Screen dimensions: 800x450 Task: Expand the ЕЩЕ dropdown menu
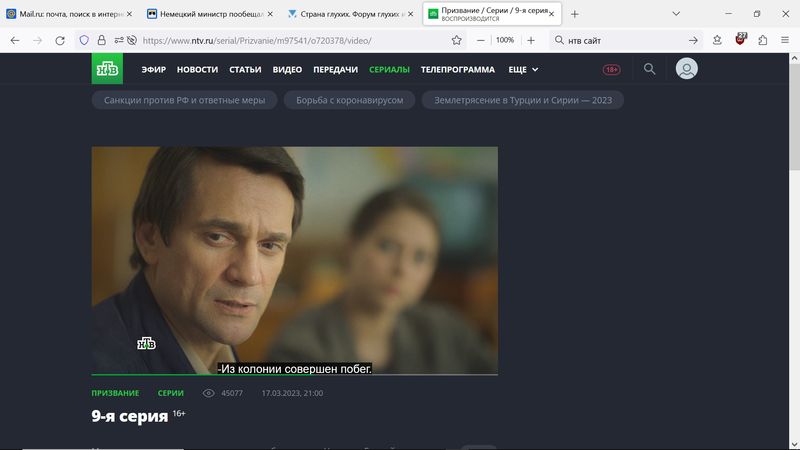coord(523,69)
